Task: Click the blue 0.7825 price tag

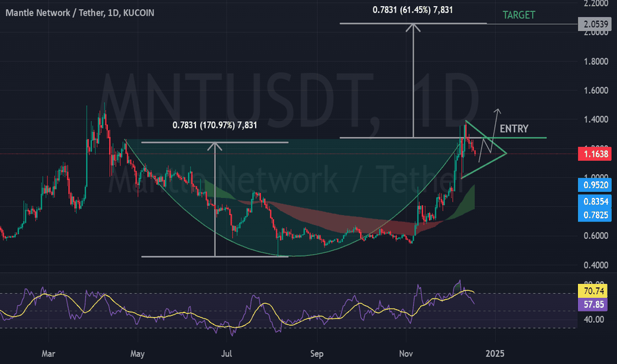Action: click(x=595, y=215)
